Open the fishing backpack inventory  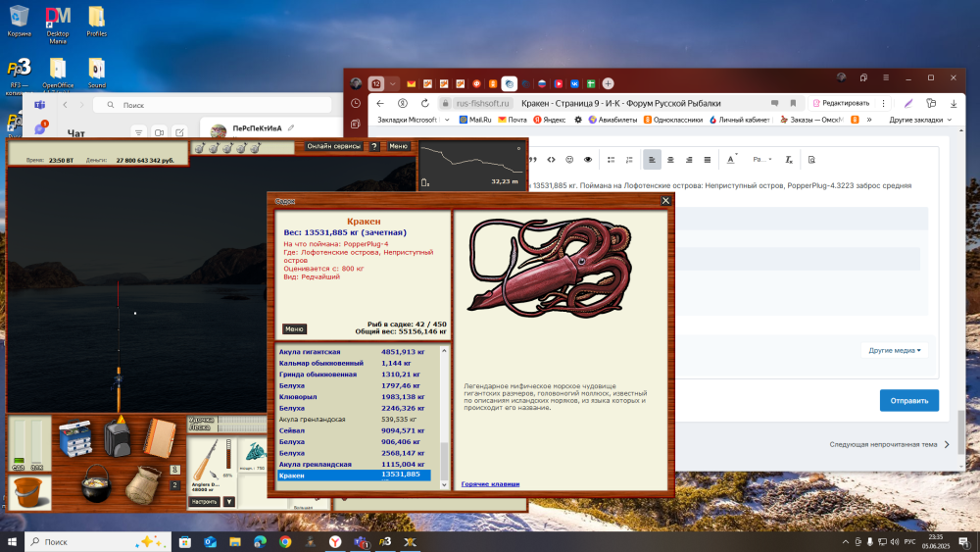[117, 434]
